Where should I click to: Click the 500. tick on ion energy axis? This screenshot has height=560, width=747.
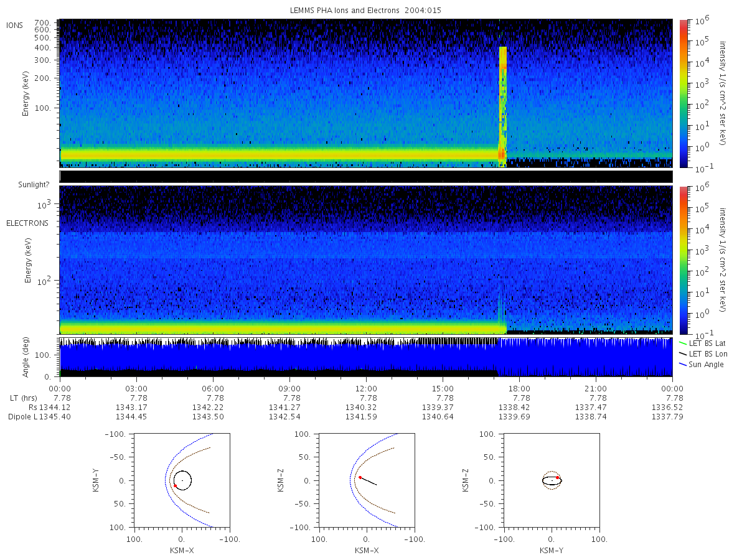tap(42, 37)
